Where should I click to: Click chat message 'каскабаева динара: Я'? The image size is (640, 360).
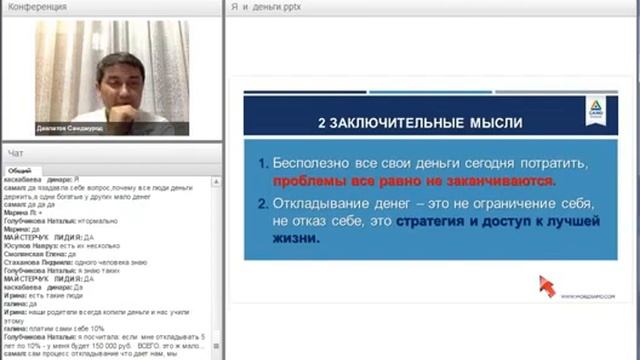41,180
